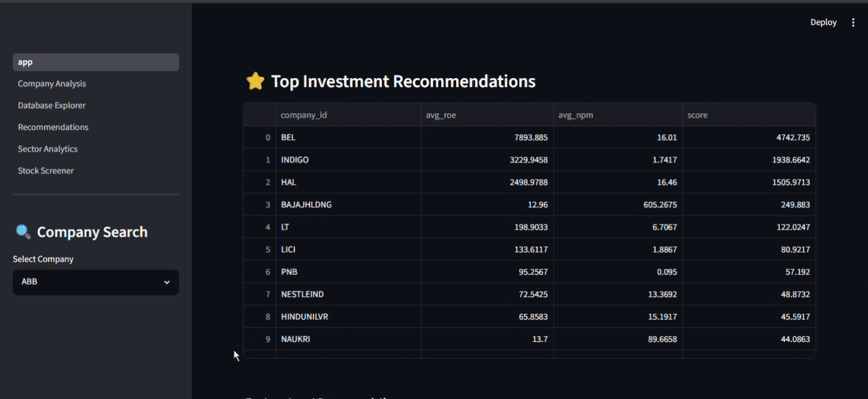Click the score value 249.883

pyautogui.click(x=749, y=205)
